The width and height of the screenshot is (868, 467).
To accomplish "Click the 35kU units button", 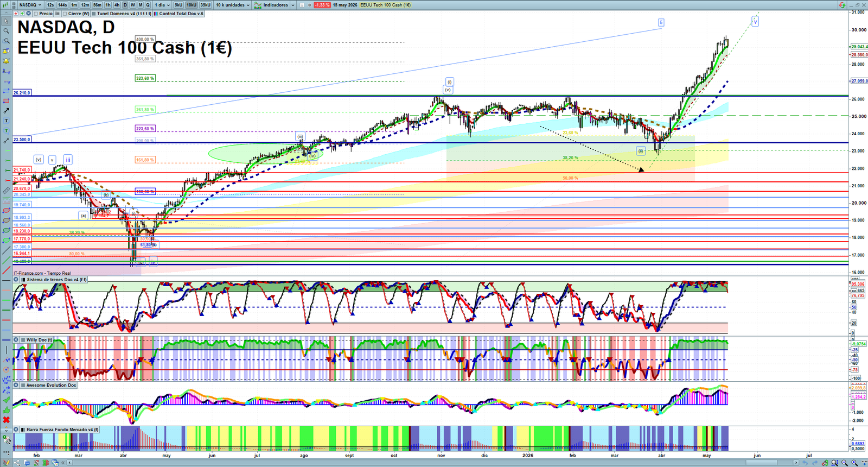I will 206,5.
